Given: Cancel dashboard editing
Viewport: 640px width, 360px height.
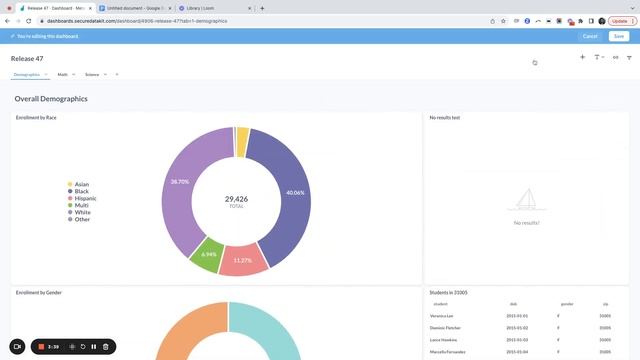Looking at the screenshot, I should point(590,36).
